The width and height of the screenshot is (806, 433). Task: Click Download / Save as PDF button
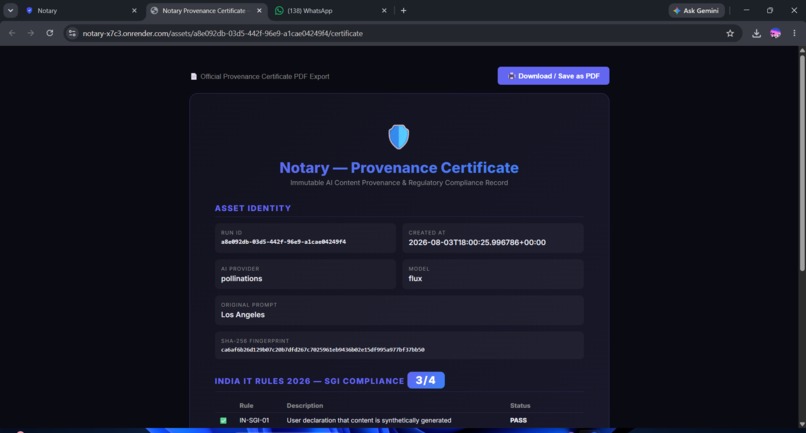pyautogui.click(x=553, y=76)
